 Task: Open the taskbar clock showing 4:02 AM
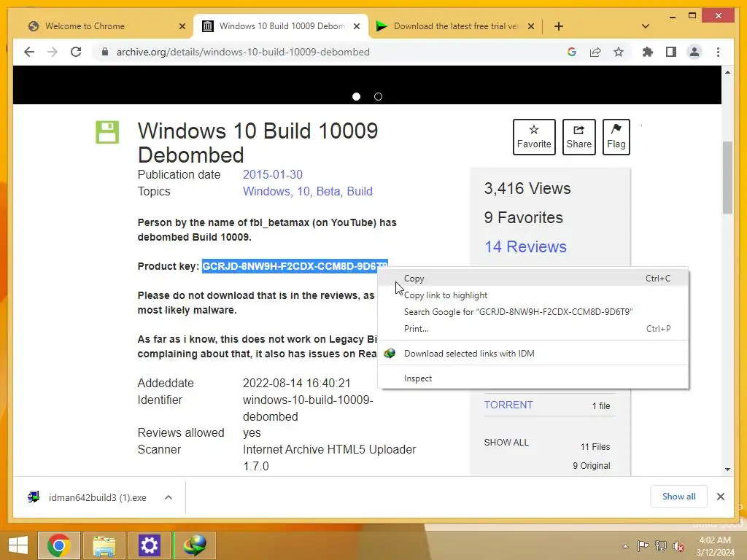[x=715, y=546]
